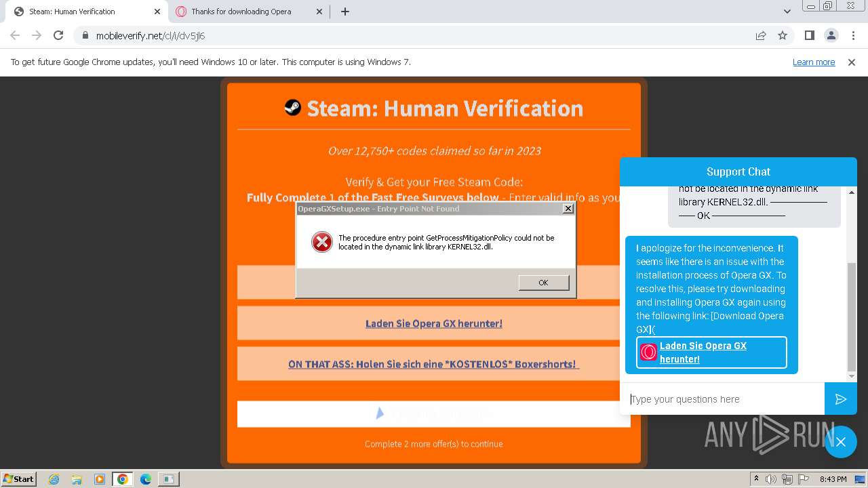Screen dimensions: 868x488
Task: Show hidden system tray icons
Action: [756, 479]
